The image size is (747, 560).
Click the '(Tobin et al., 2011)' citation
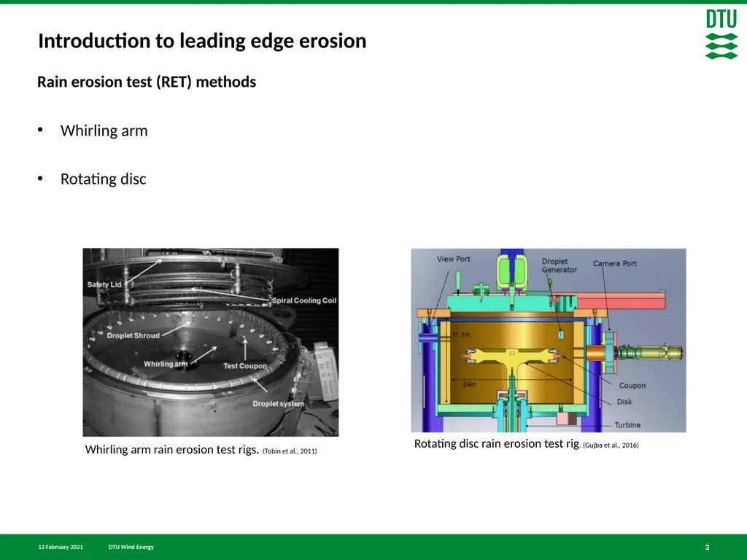pyautogui.click(x=290, y=451)
